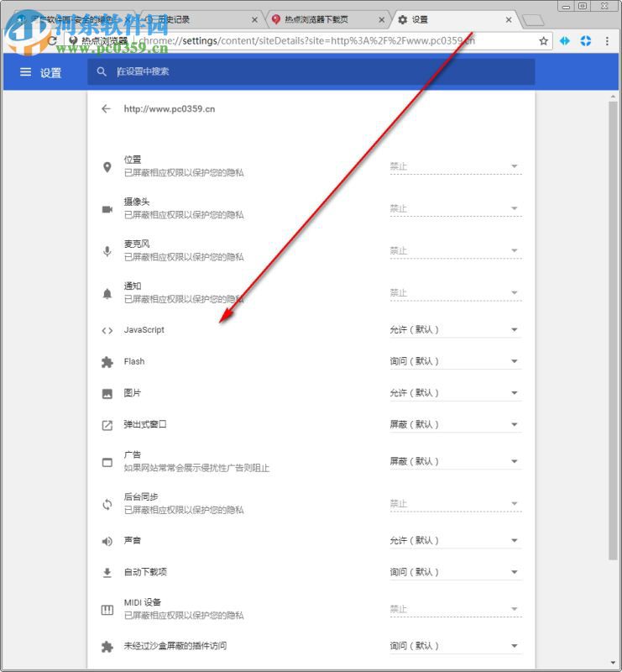Screen dimensions: 622x672
Task: Click the blue circular extension icon
Action: pyautogui.click(x=586, y=40)
